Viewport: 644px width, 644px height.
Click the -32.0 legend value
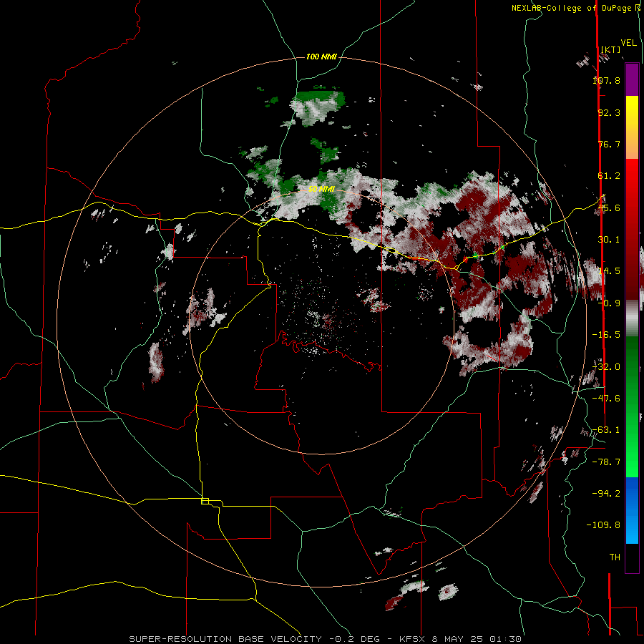pos(606,367)
